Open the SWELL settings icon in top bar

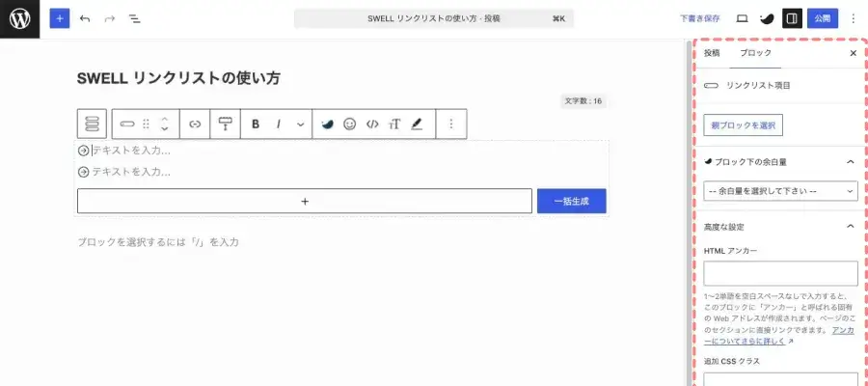point(767,19)
